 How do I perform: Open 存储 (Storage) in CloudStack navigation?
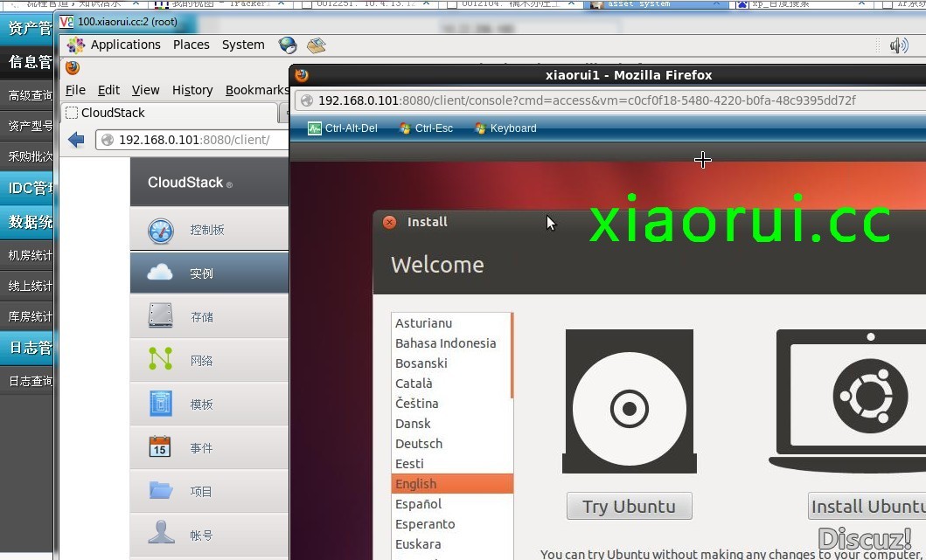[x=210, y=317]
